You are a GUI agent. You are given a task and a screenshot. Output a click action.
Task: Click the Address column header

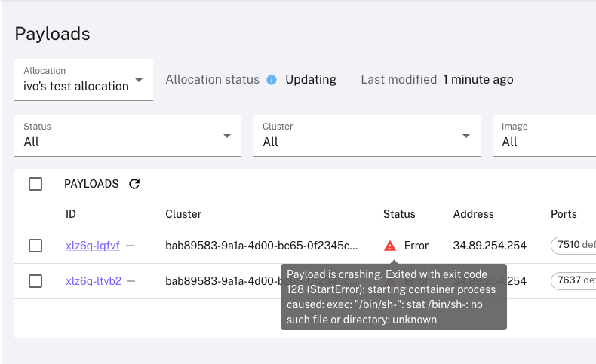pyautogui.click(x=474, y=214)
